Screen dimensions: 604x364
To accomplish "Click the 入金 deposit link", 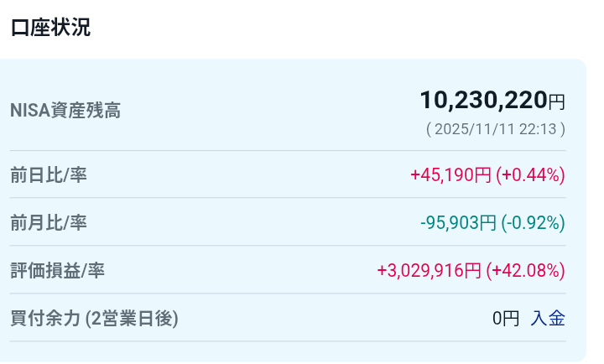I will 548,319.
